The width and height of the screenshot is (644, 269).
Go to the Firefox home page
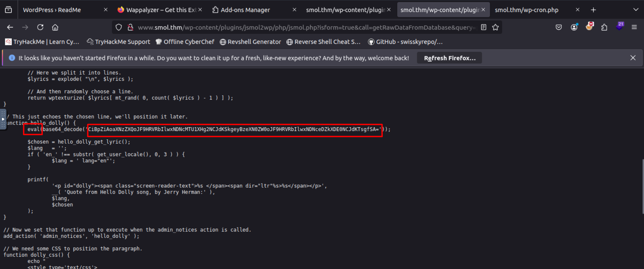pos(55,27)
